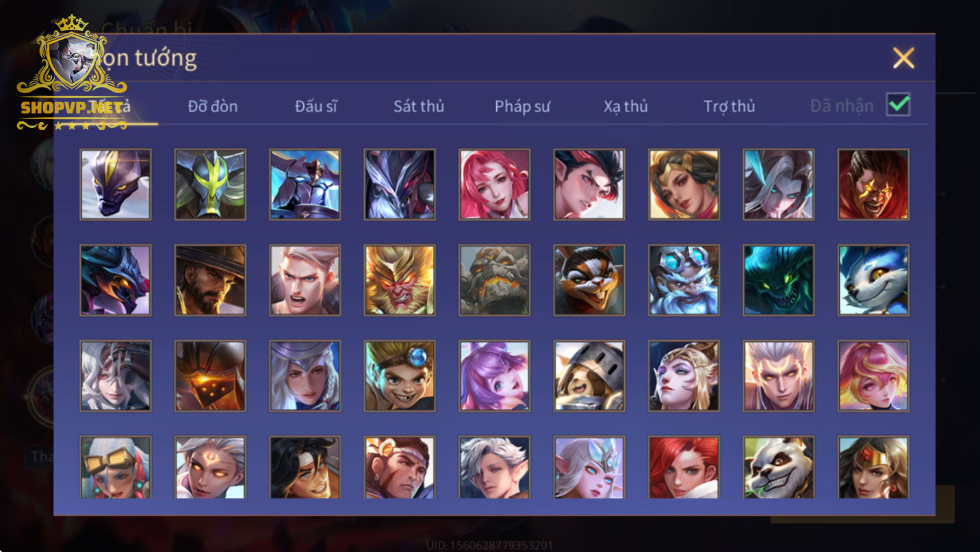
Task: Select the tricolor cat warrior hero
Action: click(x=589, y=280)
